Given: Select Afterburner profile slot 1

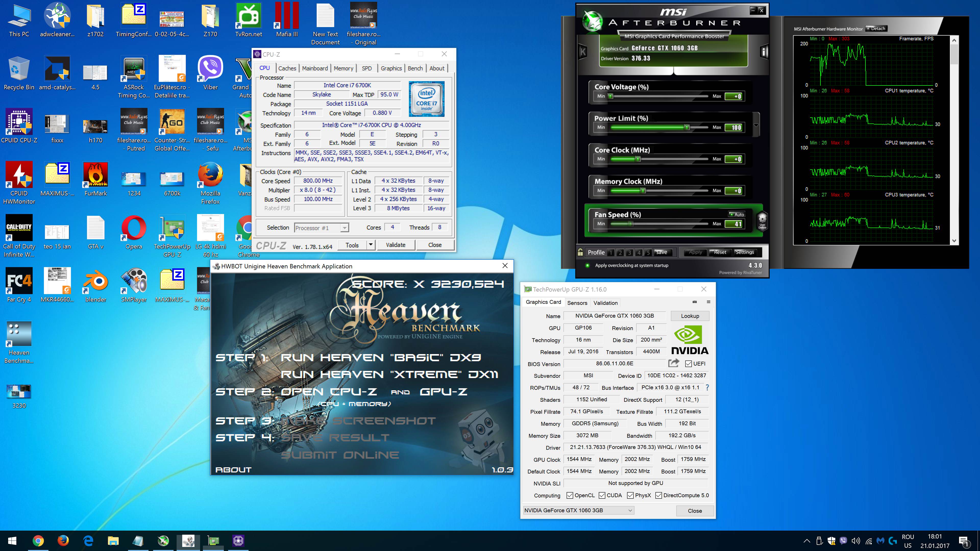Looking at the screenshot, I should [611, 253].
